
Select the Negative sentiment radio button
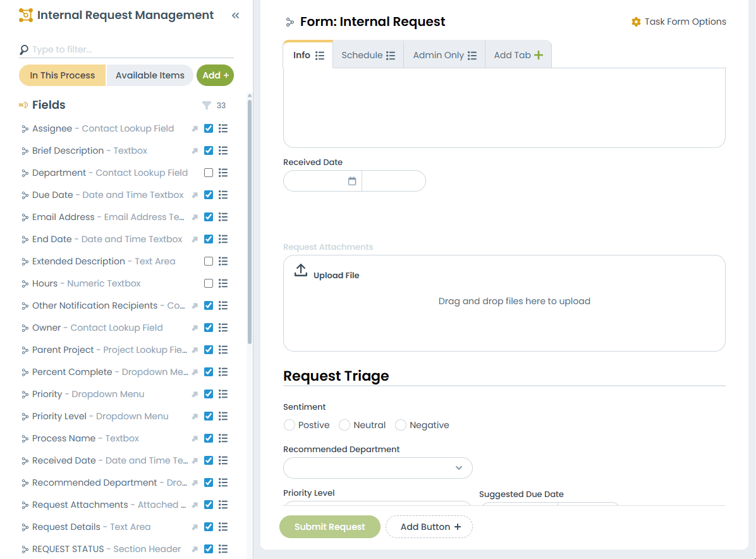pos(401,425)
